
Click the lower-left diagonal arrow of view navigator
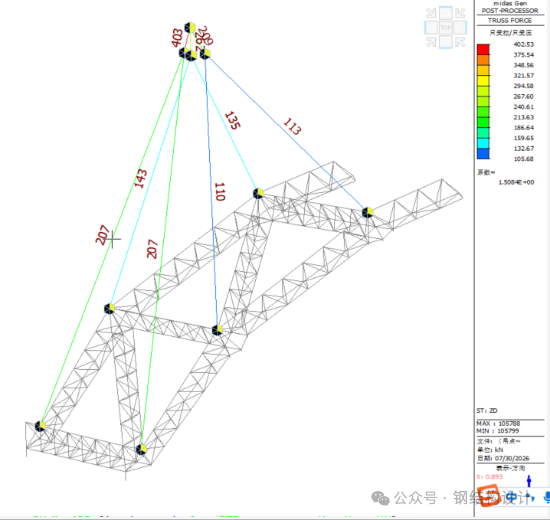(431, 42)
